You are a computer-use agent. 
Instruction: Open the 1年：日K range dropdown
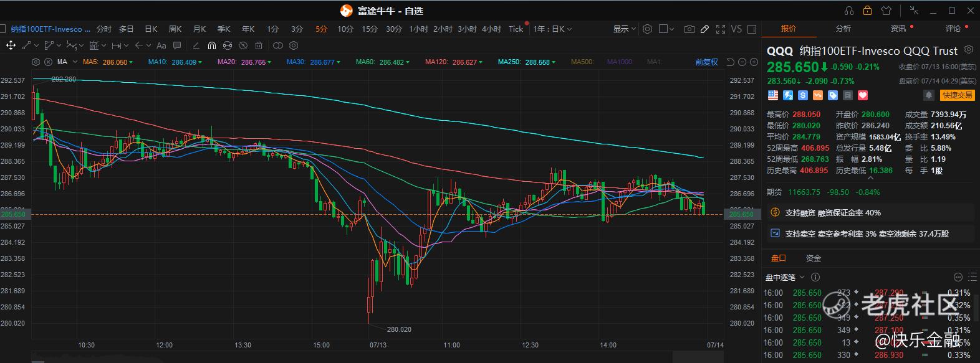(x=552, y=29)
